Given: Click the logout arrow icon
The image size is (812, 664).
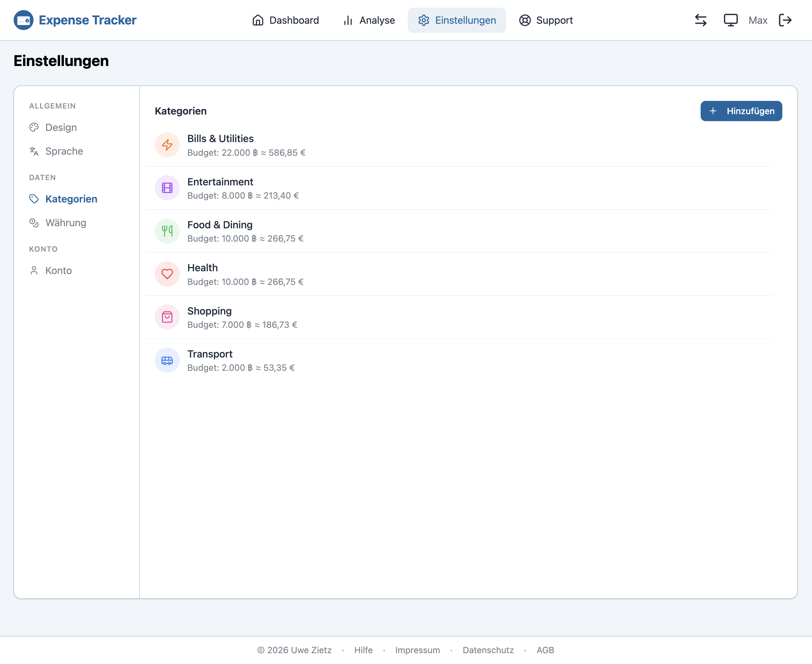Looking at the screenshot, I should [x=785, y=20].
